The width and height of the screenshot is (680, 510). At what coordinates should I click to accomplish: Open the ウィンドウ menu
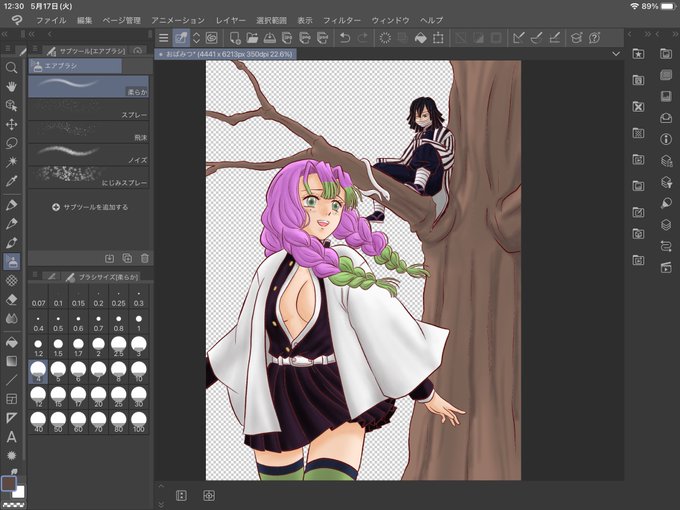pos(390,20)
